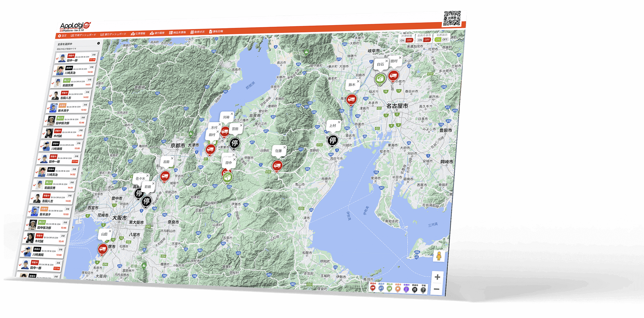Click the green package marker under 白石
The image size is (644, 318).
pos(380,79)
